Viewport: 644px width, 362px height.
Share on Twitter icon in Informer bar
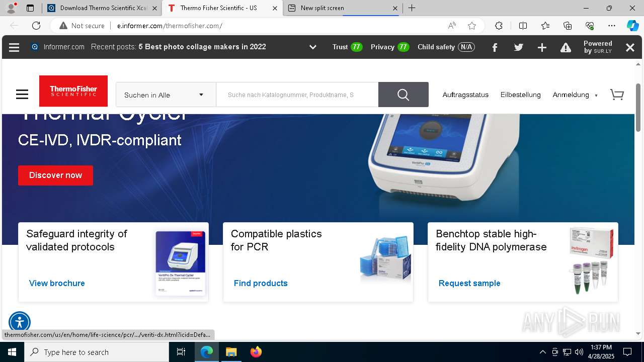pyautogui.click(x=518, y=47)
